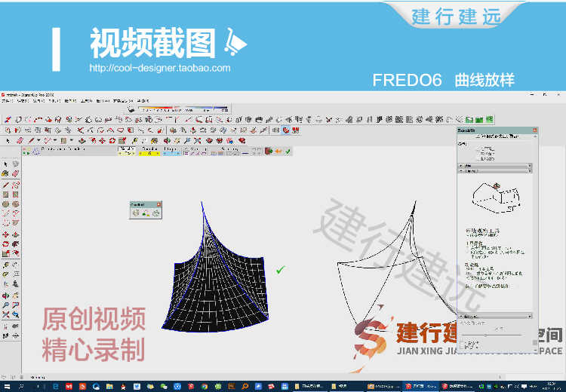Select the Pan hand tool in left toolbar
Screen dimensions: 566x392
click(15, 296)
